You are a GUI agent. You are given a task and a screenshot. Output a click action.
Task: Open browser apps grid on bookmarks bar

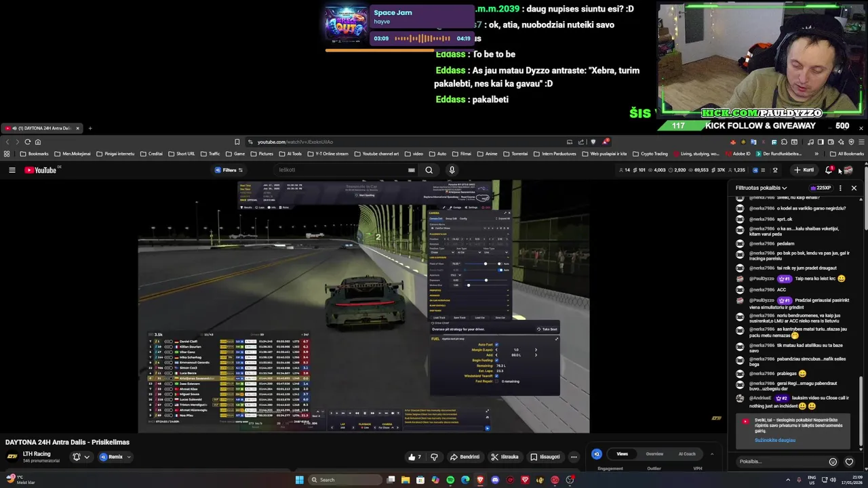(x=7, y=154)
